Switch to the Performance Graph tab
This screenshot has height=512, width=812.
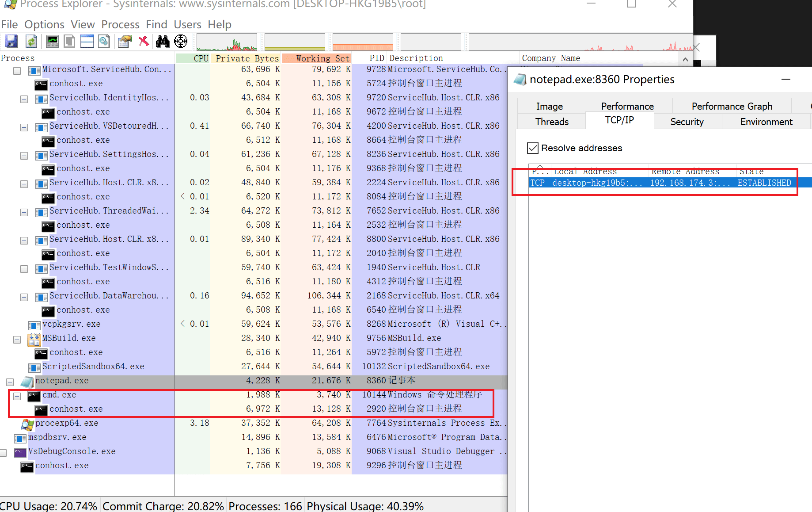[732, 106]
